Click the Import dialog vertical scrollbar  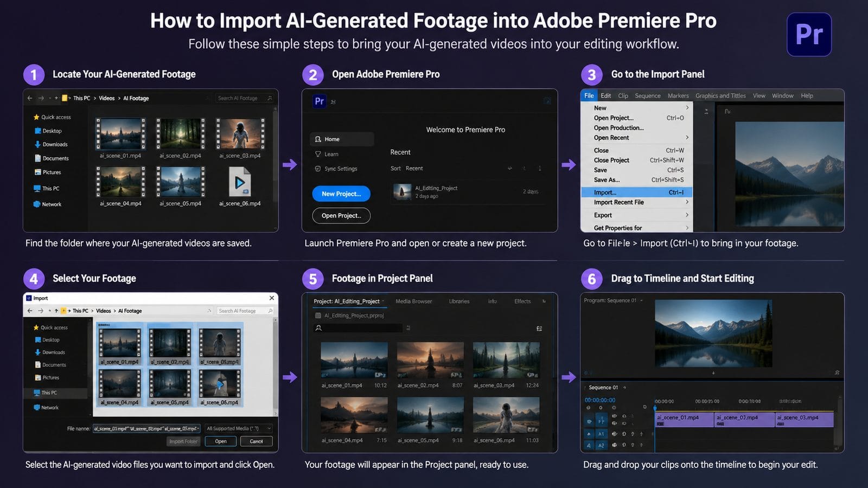point(276,366)
